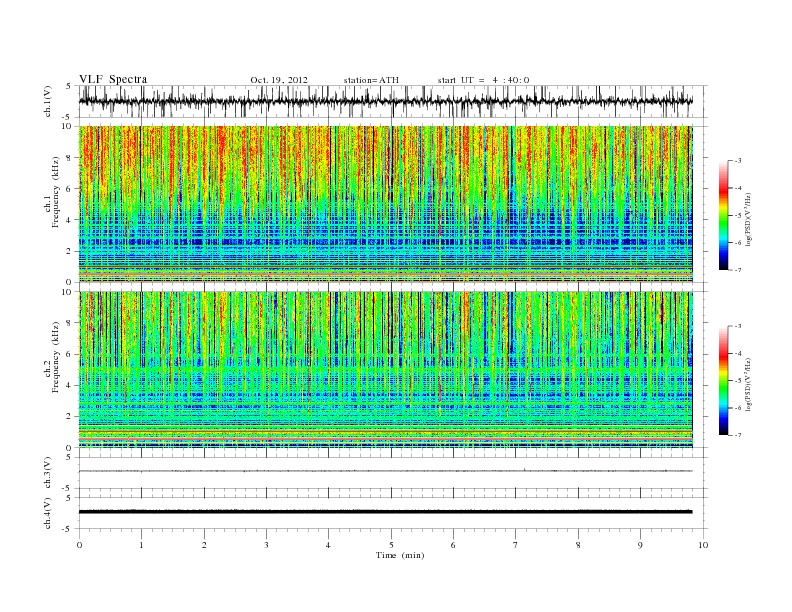Click time axis tick label "3"

tap(266, 545)
